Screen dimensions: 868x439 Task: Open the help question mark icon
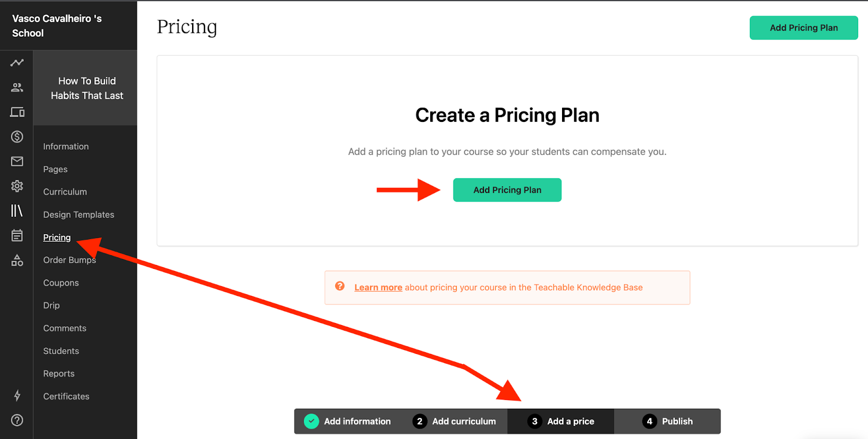(x=17, y=420)
